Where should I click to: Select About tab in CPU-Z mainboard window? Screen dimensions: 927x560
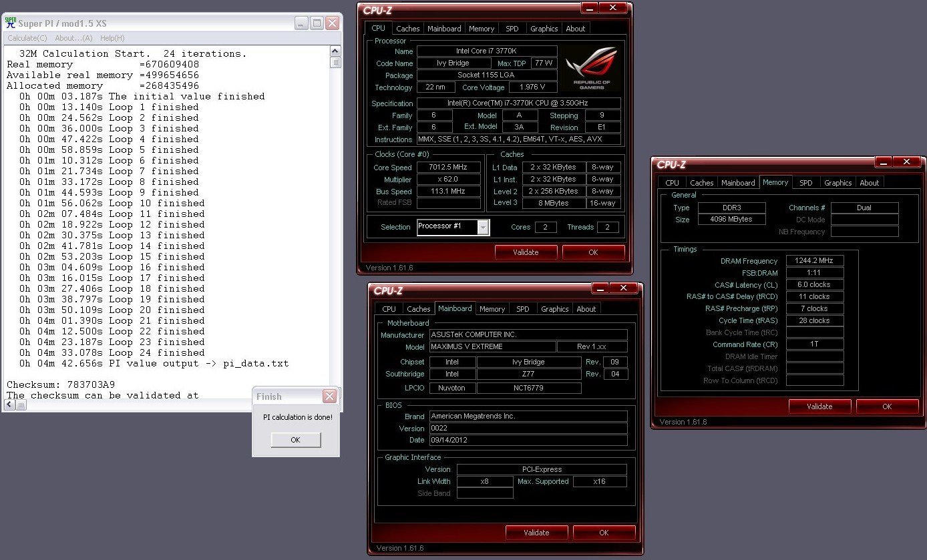pyautogui.click(x=586, y=309)
